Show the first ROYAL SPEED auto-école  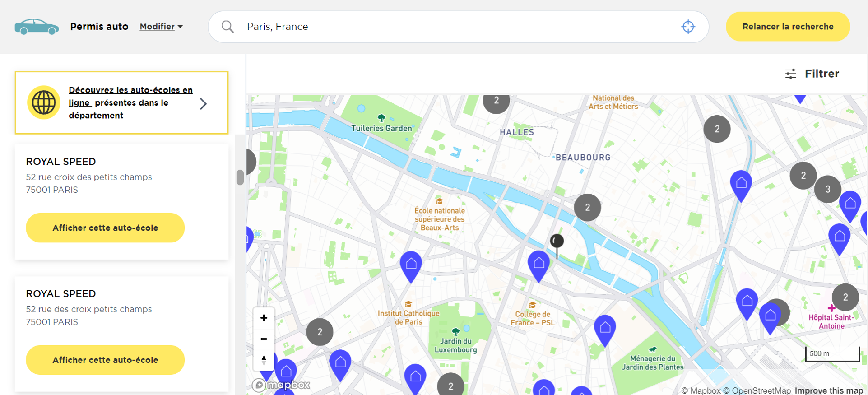coord(105,228)
